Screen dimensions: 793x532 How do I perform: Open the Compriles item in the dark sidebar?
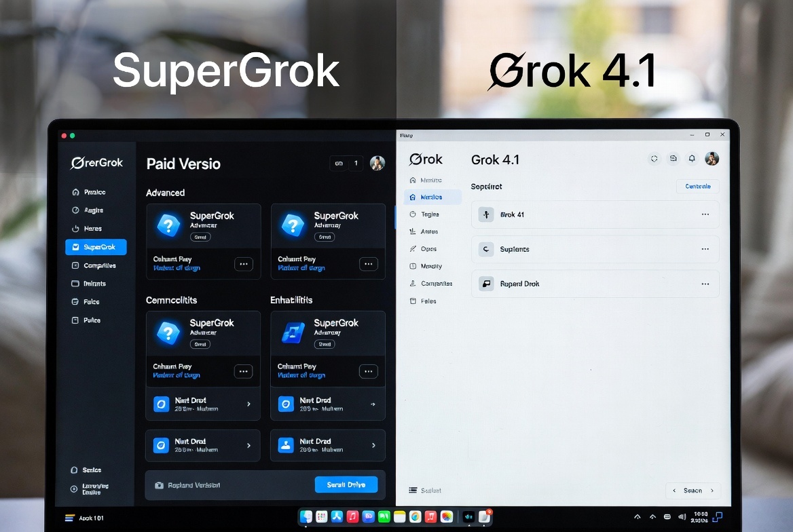tap(94, 265)
